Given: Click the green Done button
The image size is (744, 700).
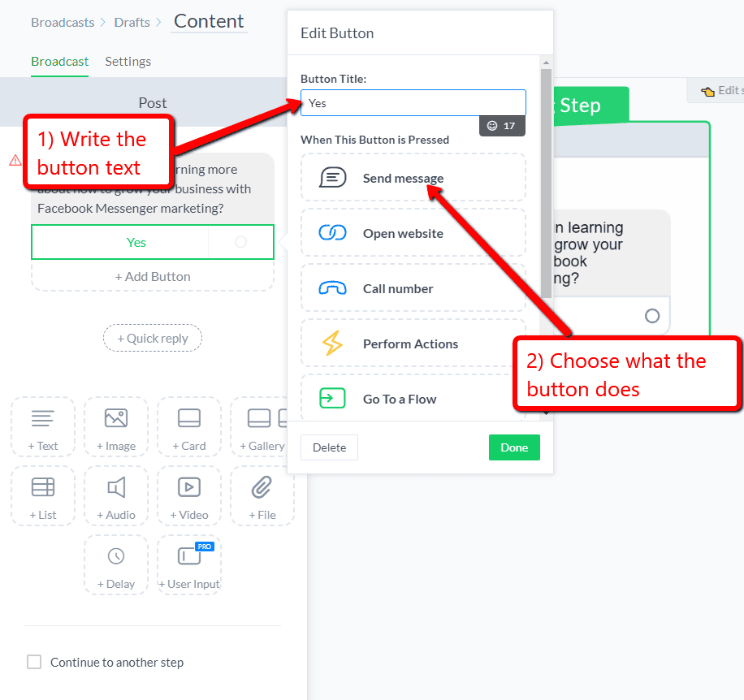Looking at the screenshot, I should point(514,447).
